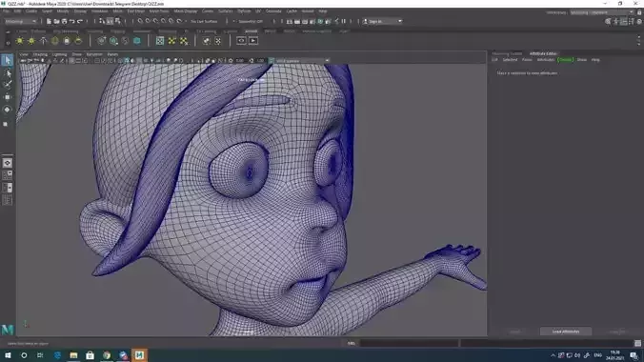Create Arnold light portal from shelf
This screenshot has width=644, height=362.
(67, 41)
